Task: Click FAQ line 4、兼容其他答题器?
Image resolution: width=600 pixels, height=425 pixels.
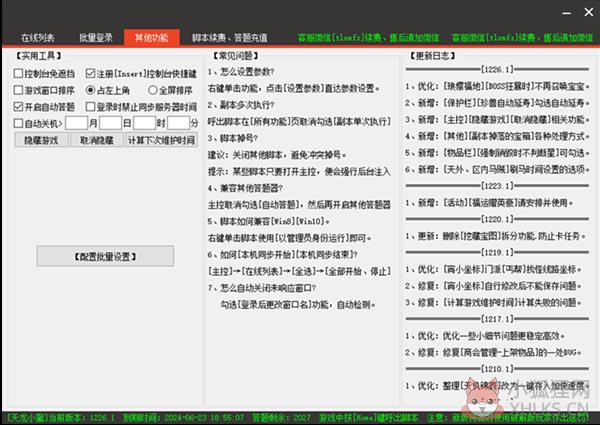Action: coord(245,188)
